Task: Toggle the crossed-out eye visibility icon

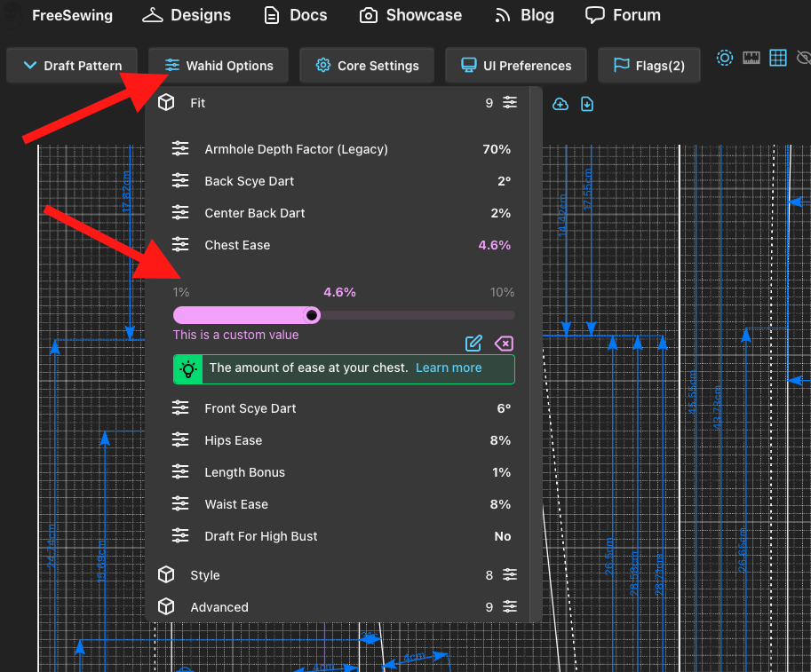Action: (x=803, y=58)
